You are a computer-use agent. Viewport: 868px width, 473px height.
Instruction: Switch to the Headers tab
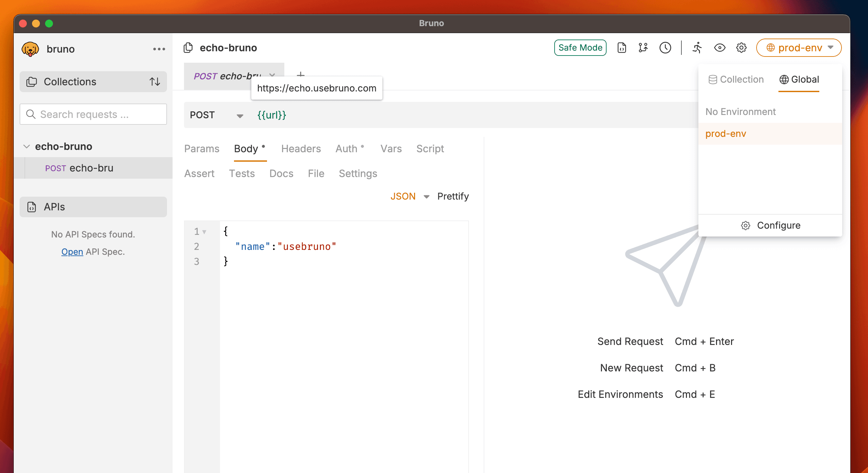tap(301, 149)
